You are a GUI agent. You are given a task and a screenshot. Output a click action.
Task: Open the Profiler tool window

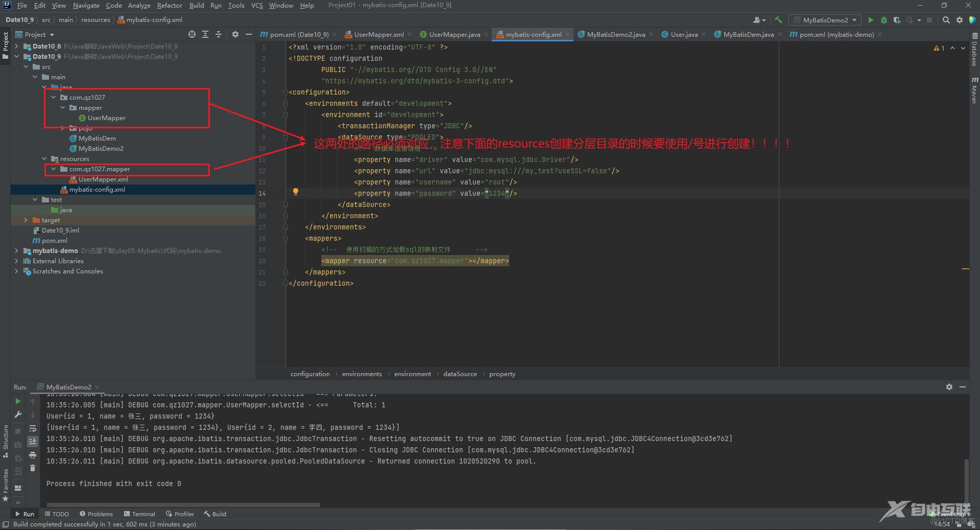coord(180,514)
